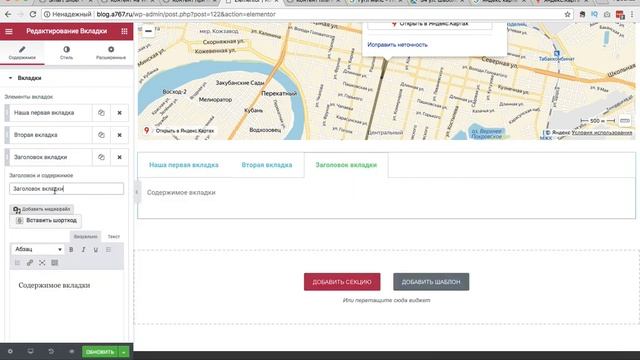This screenshot has height=360, width=640.
Task: Open Elementor settings gear in footer
Action: click(10, 351)
